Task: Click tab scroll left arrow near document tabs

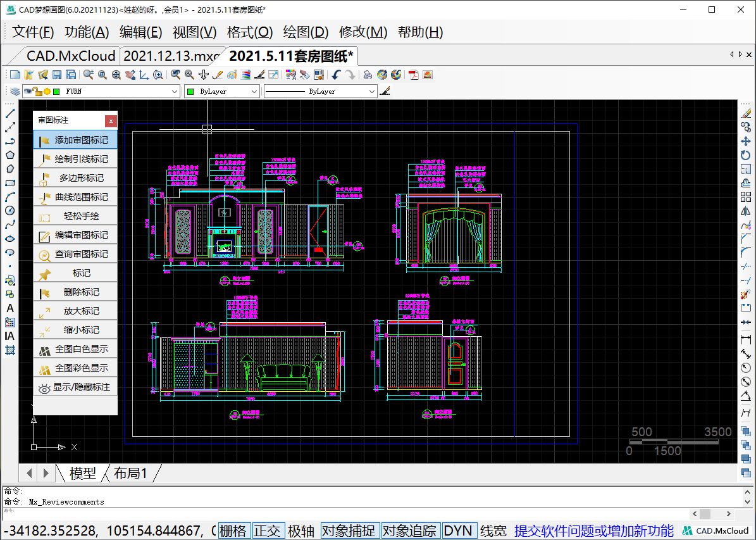Action: [x=732, y=54]
